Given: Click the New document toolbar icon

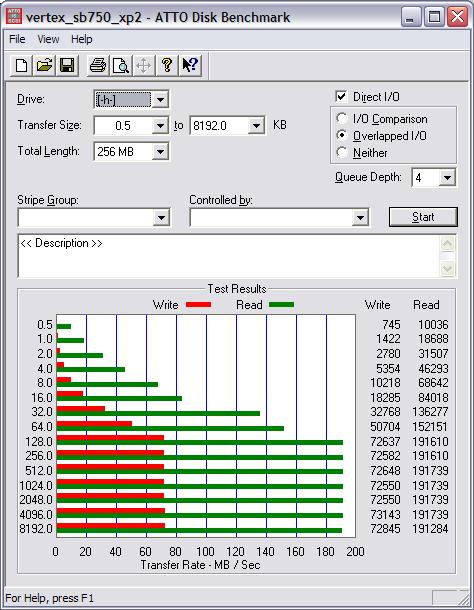Looking at the screenshot, I should tap(21, 65).
